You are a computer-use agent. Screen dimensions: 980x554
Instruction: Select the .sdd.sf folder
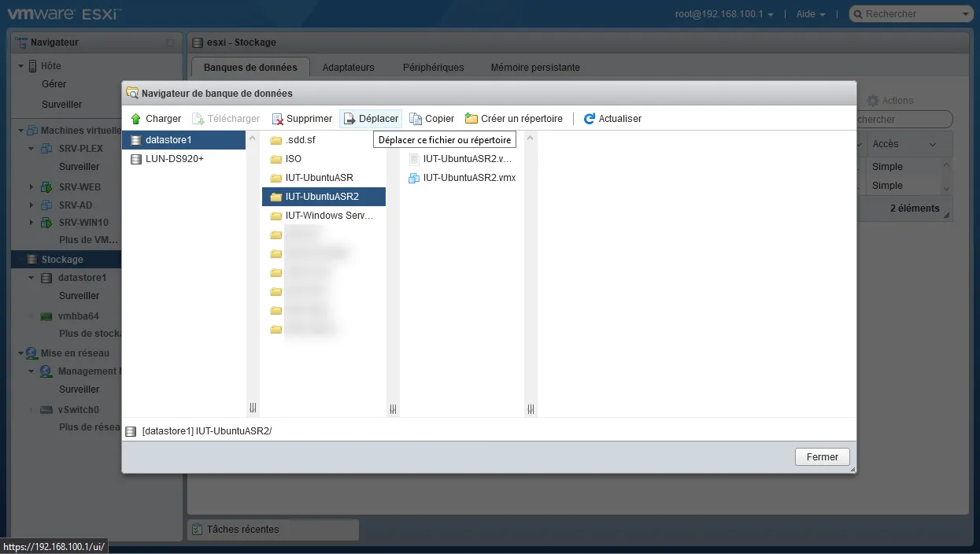tap(301, 140)
